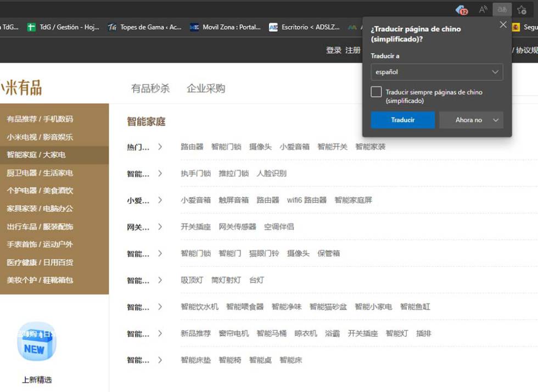Click the NEW 上新精选 thumbnail icon

click(37, 341)
